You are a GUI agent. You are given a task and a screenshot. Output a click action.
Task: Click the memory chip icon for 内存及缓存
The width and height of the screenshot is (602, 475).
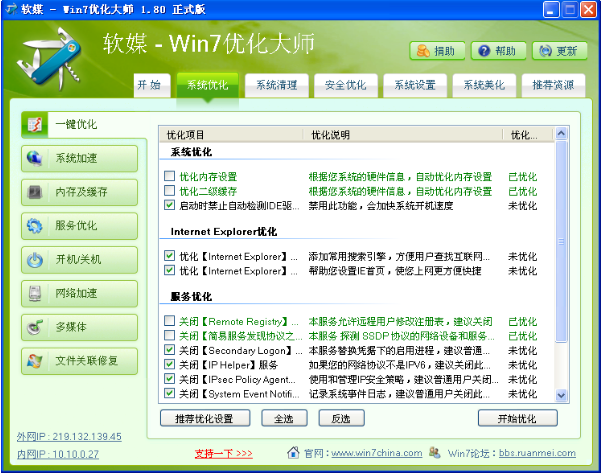35,192
